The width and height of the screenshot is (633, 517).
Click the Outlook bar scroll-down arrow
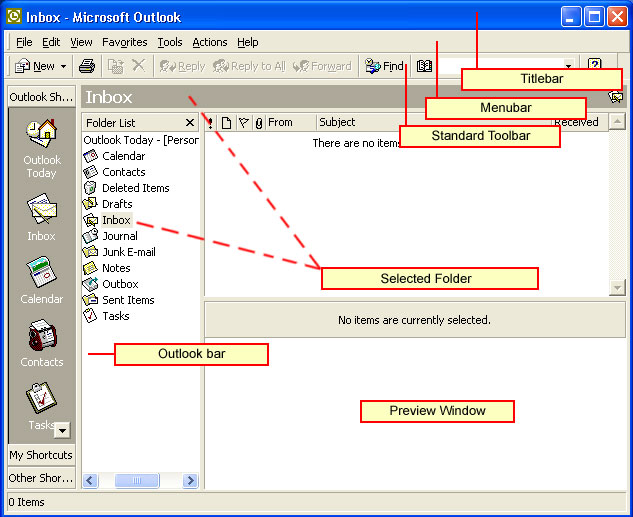click(x=62, y=430)
